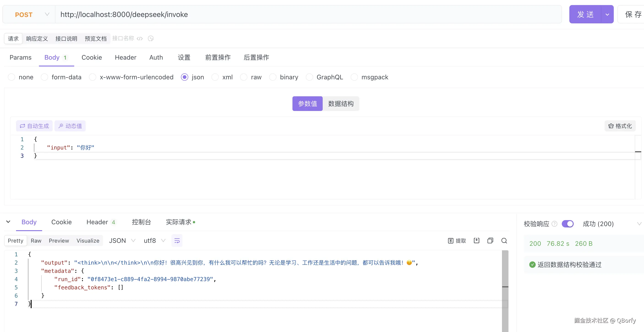Open the 控制台 console tab in response
The image size is (644, 332).
[x=141, y=222]
